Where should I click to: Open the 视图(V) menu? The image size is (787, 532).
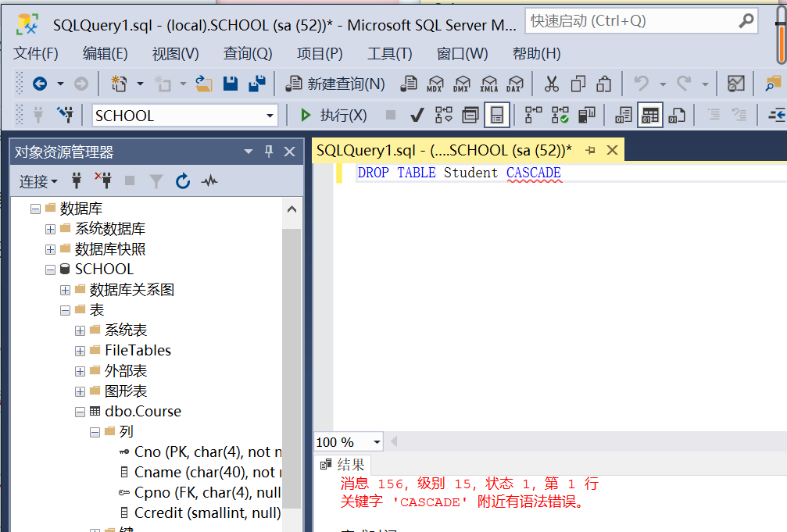coord(175,53)
